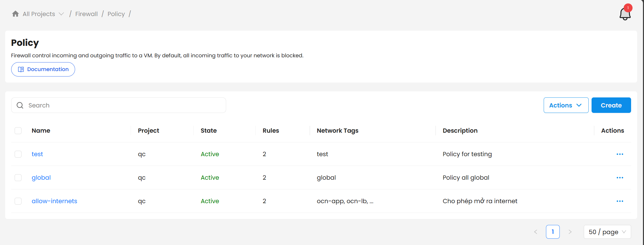Go to previous page arrow
This screenshot has width=644, height=245.
(x=535, y=232)
